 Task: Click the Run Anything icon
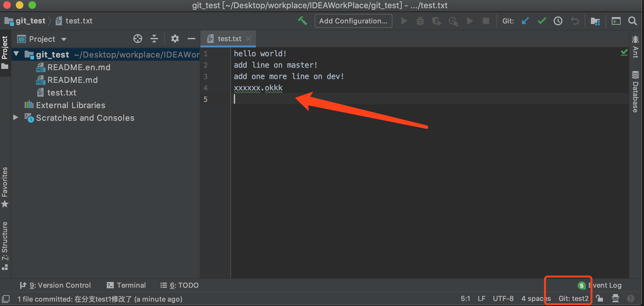[616, 21]
